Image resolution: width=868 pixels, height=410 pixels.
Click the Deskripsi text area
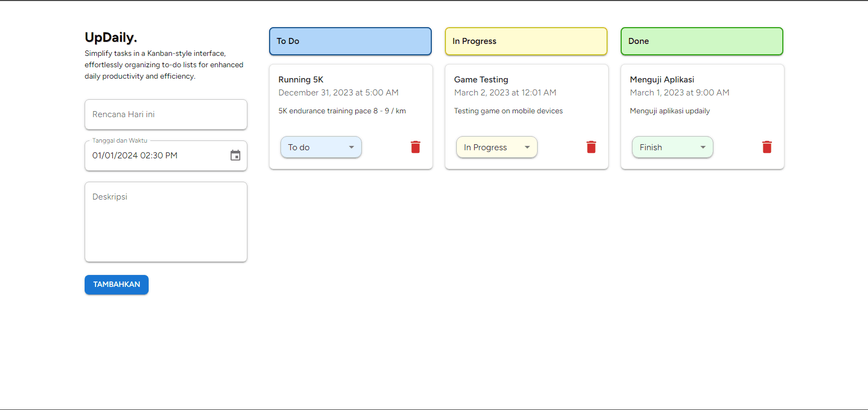coord(166,222)
